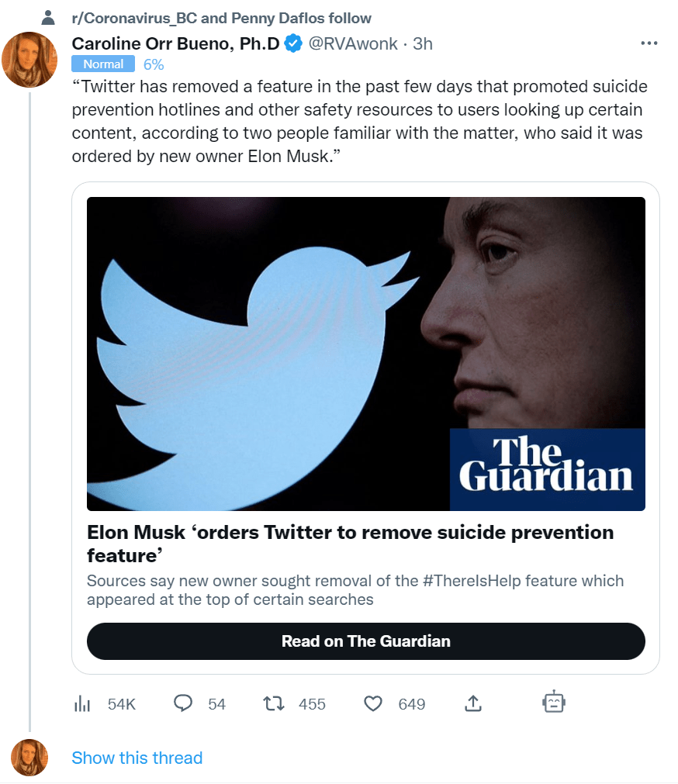Viewport: 678px width, 784px height.
Task: Open the three-dot more options menu
Action: pos(648,43)
